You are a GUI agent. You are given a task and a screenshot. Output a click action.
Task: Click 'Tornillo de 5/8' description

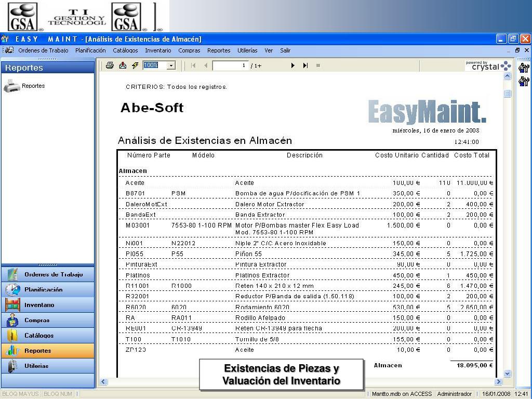257,339
